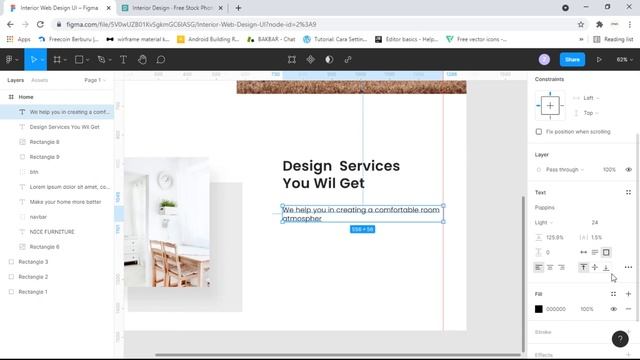
Task: Select the Pen tool
Action: click(101, 60)
